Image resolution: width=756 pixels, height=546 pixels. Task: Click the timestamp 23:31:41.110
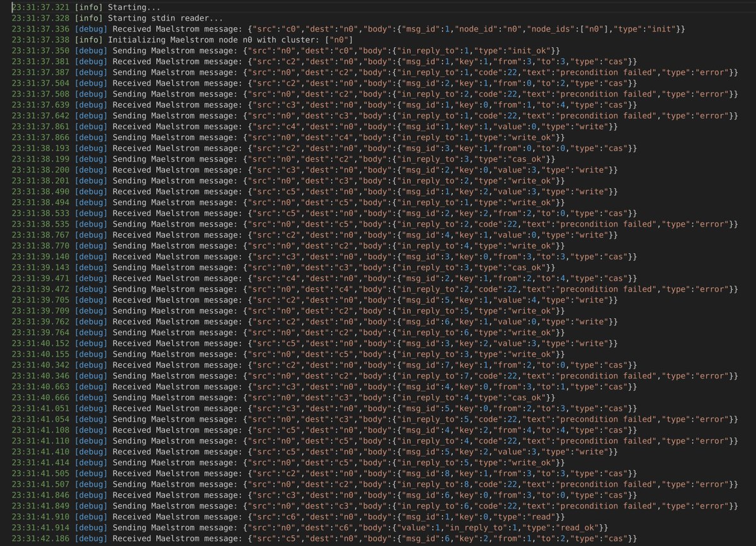coord(41,440)
